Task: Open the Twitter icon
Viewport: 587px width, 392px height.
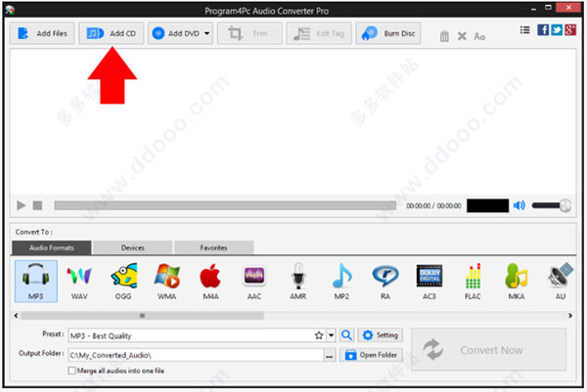Action: coord(557,29)
